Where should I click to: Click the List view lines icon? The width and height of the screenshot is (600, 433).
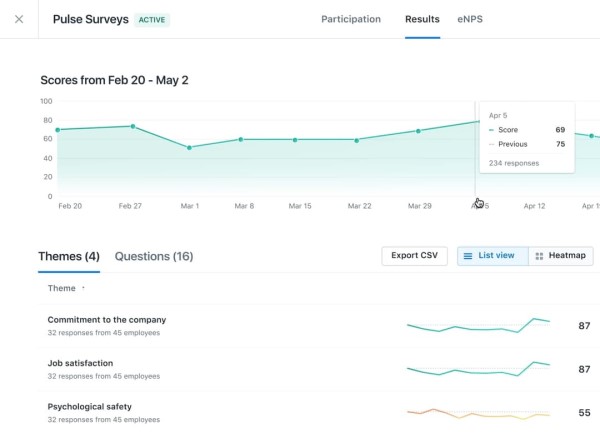click(x=468, y=256)
